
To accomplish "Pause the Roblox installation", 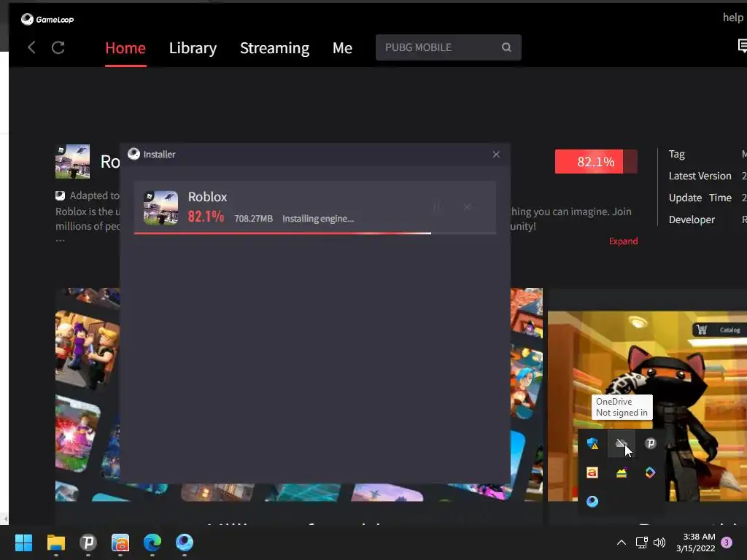I will pyautogui.click(x=436, y=207).
